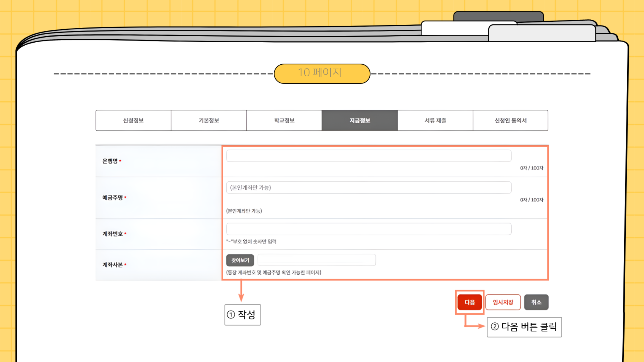The height and width of the screenshot is (362, 644).
Task: Click the active 지급정보 tab
Action: pos(360,120)
